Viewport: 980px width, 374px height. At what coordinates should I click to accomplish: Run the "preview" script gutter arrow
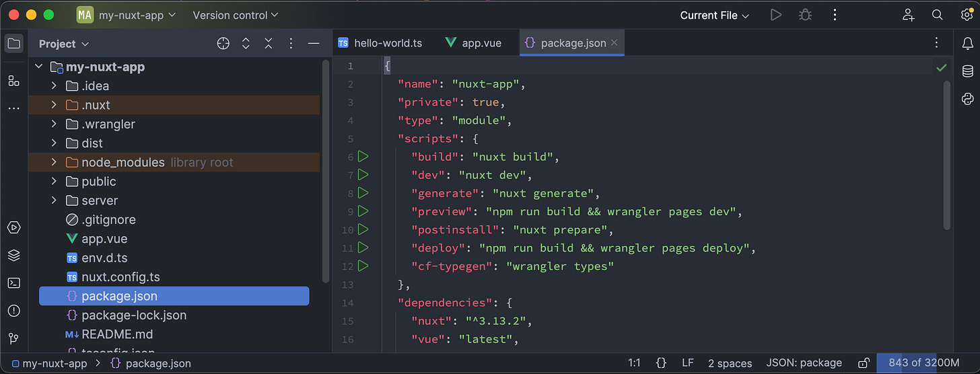pos(363,211)
